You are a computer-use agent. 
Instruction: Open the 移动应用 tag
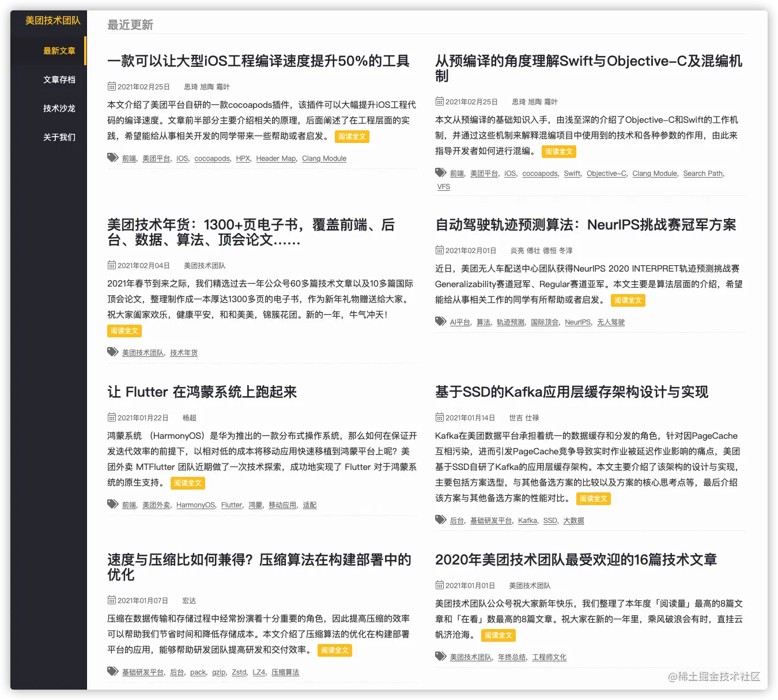[282, 505]
